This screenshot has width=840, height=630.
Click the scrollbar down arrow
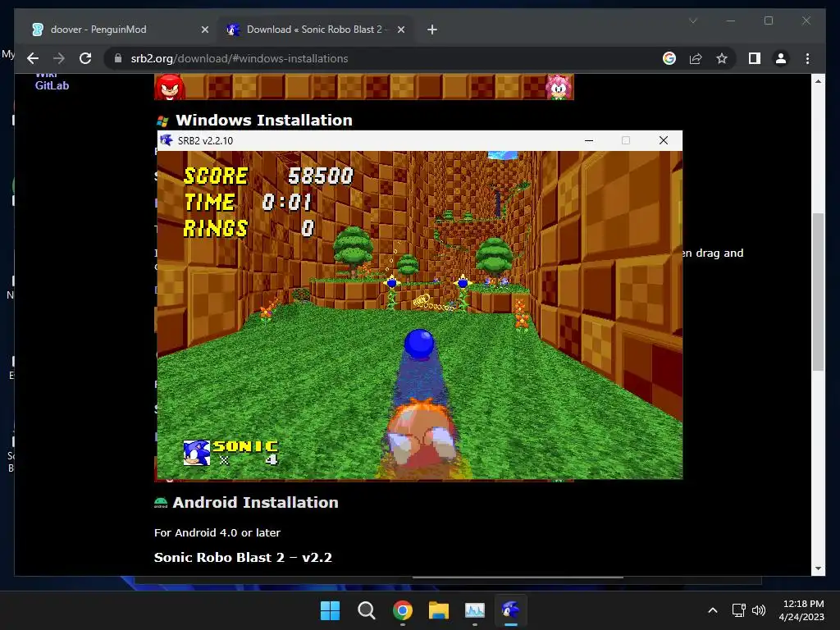(x=818, y=569)
